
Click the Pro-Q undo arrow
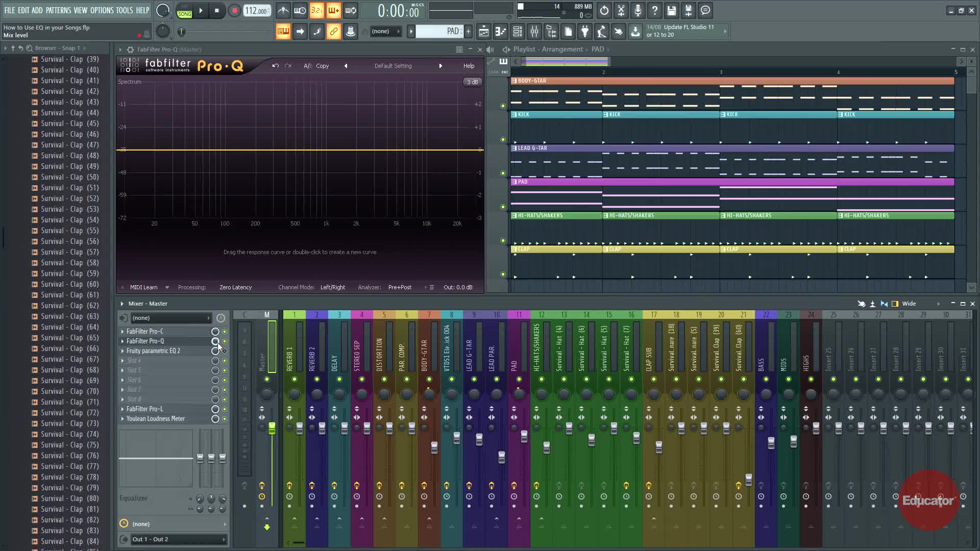click(276, 66)
